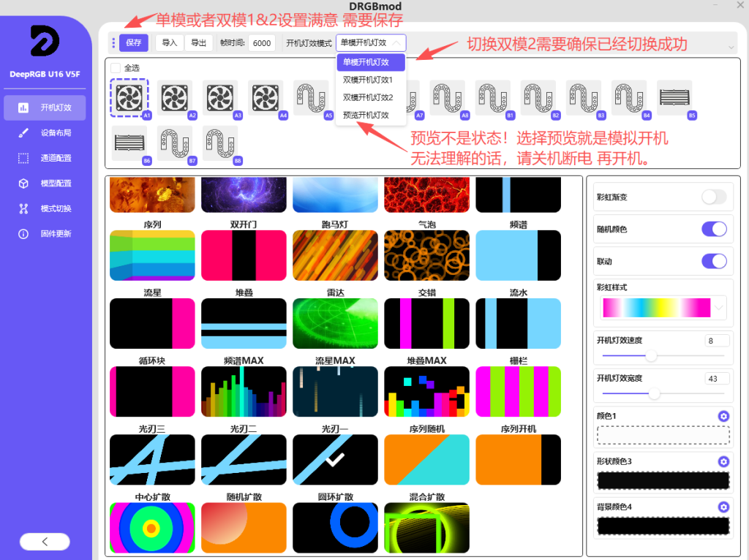Open settings gear for 背景颜色4
The image size is (749, 560).
723,507
